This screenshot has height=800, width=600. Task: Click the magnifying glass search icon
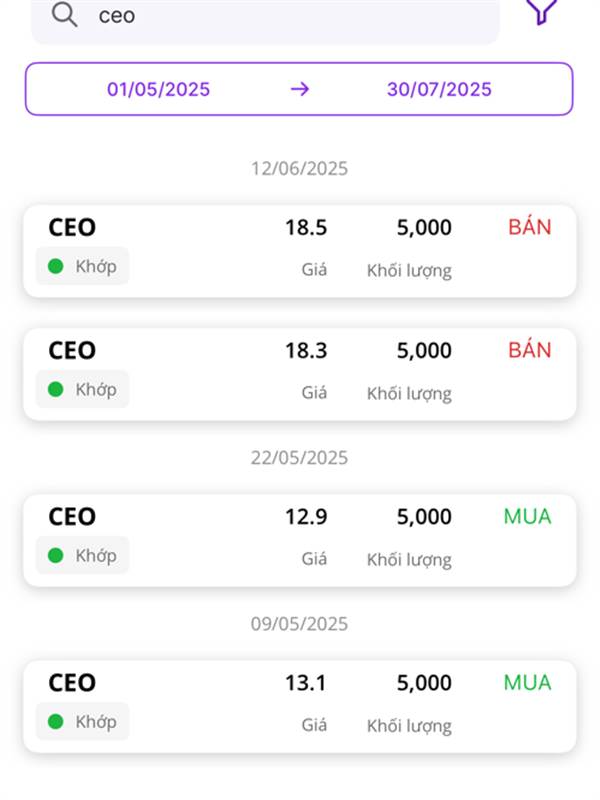tap(64, 15)
